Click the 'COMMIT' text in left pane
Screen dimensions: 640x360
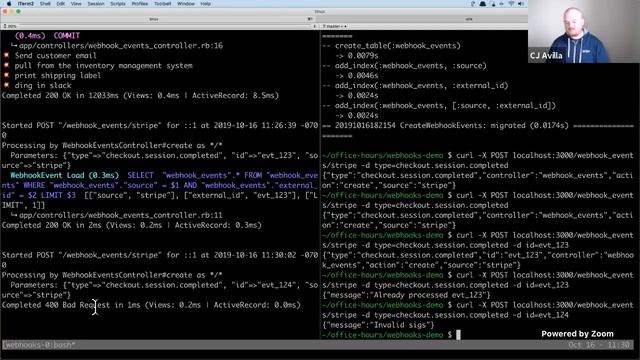pyautogui.click(x=67, y=36)
